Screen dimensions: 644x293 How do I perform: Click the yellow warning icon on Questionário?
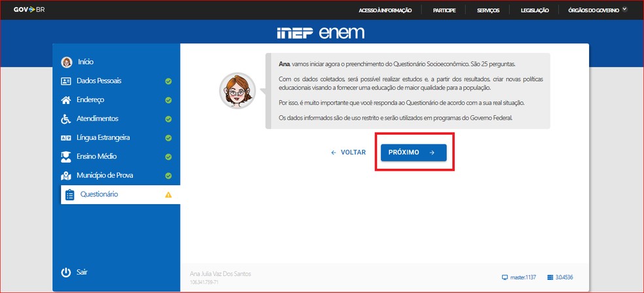pyautogui.click(x=168, y=195)
